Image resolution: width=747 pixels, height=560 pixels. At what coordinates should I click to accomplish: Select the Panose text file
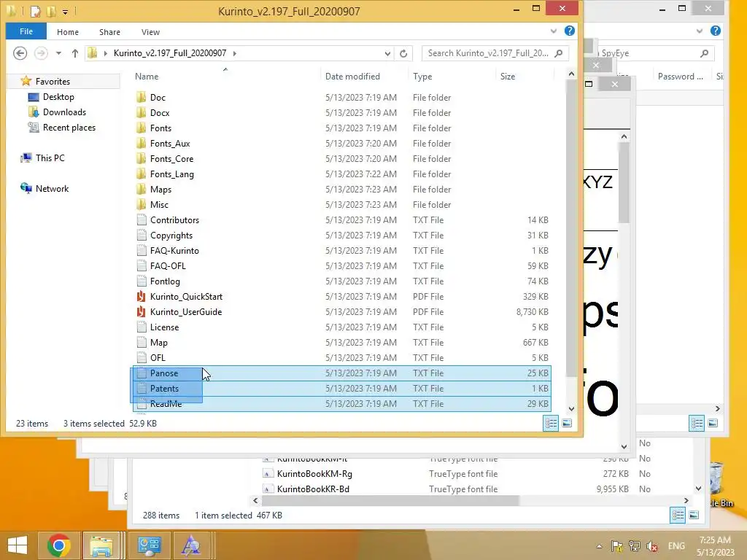(164, 373)
